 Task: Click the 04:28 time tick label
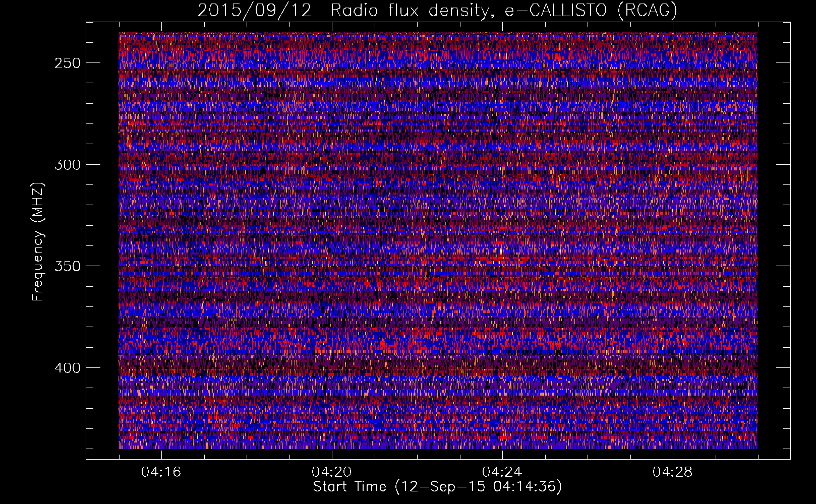click(673, 472)
